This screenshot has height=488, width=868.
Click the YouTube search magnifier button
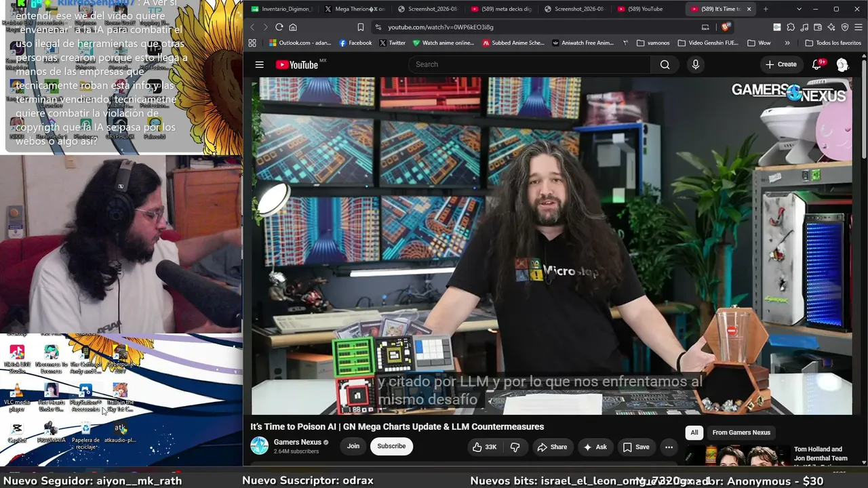[665, 64]
